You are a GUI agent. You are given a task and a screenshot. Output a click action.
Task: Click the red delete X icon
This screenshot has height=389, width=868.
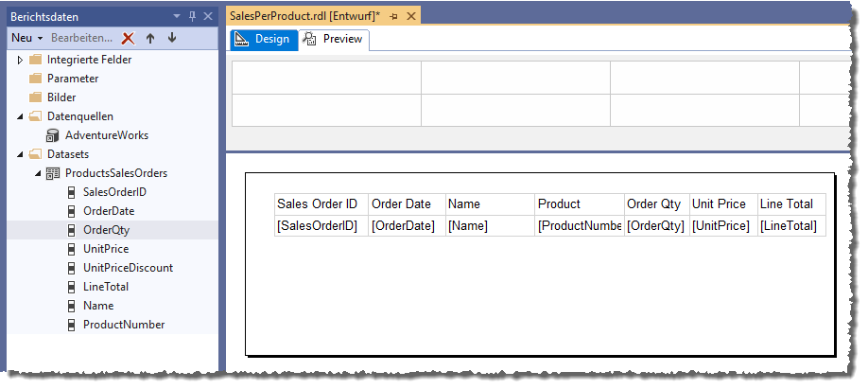[x=129, y=38]
